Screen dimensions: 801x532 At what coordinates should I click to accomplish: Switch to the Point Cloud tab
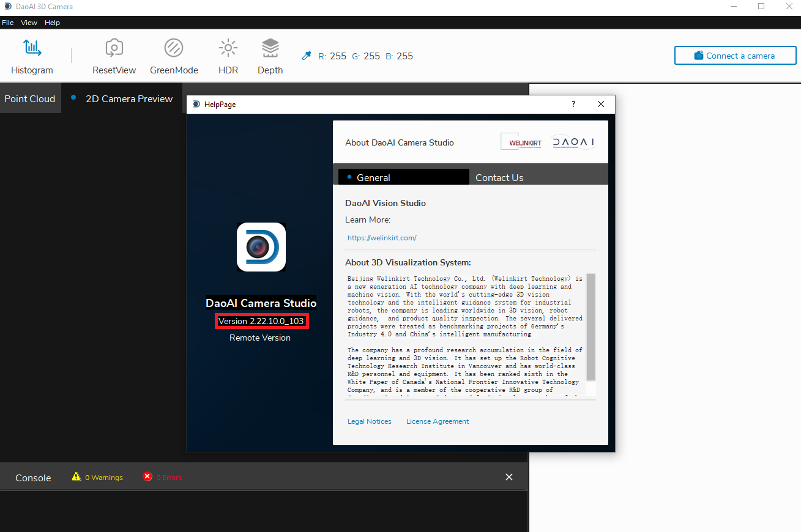coord(29,98)
